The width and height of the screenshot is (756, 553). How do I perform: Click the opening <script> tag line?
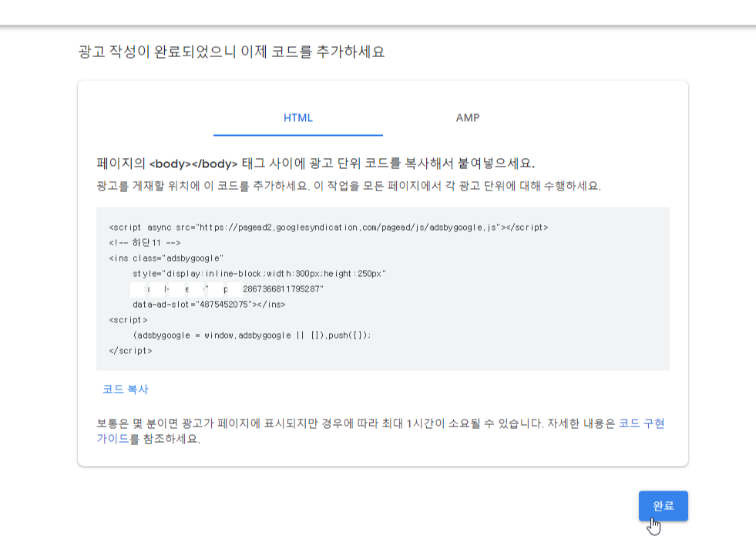(128, 320)
